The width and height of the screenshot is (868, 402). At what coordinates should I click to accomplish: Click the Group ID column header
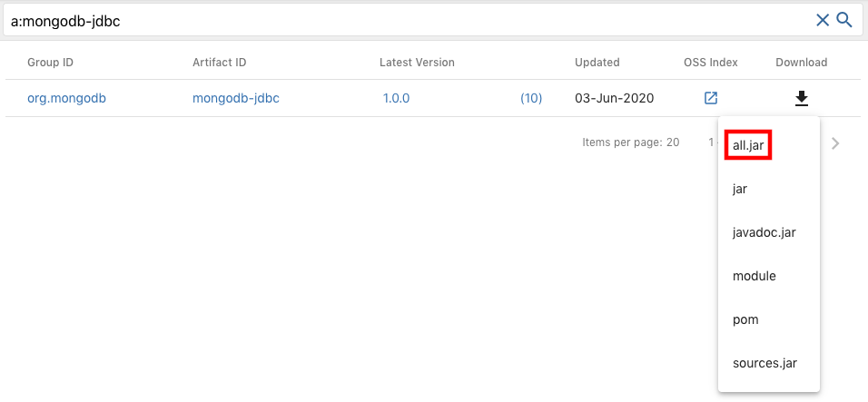pyautogui.click(x=50, y=63)
